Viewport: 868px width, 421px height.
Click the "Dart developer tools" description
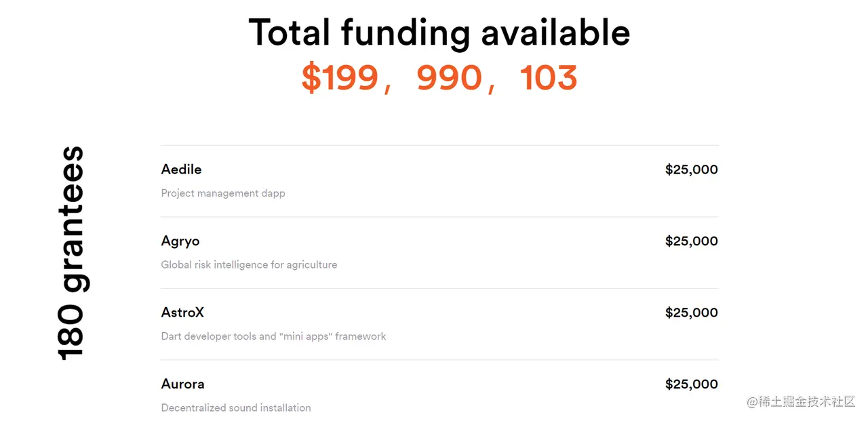click(x=273, y=336)
